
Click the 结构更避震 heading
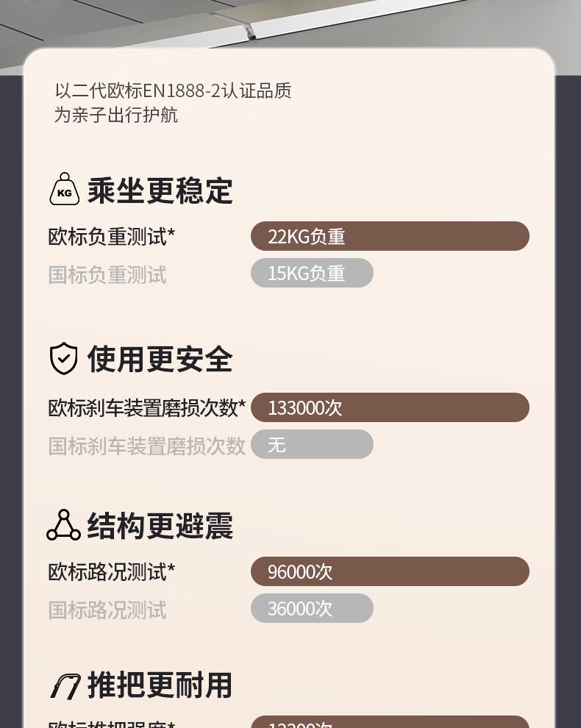point(160,526)
